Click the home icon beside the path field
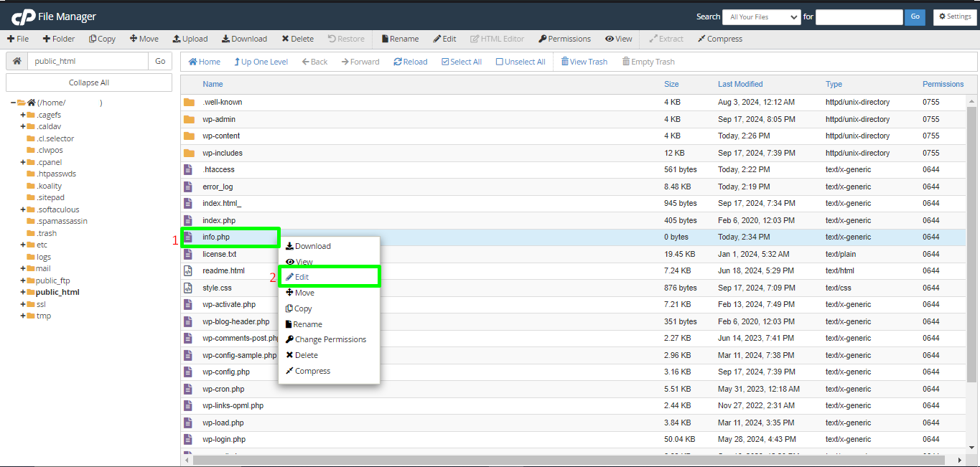This screenshot has height=467, width=980. point(16,61)
